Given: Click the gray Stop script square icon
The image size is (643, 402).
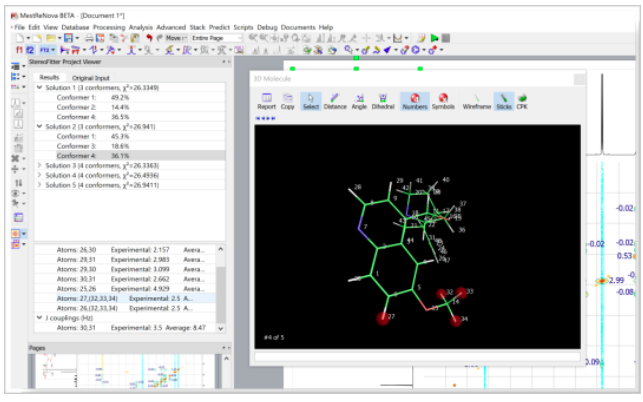Looking at the screenshot, I should pos(446,38).
